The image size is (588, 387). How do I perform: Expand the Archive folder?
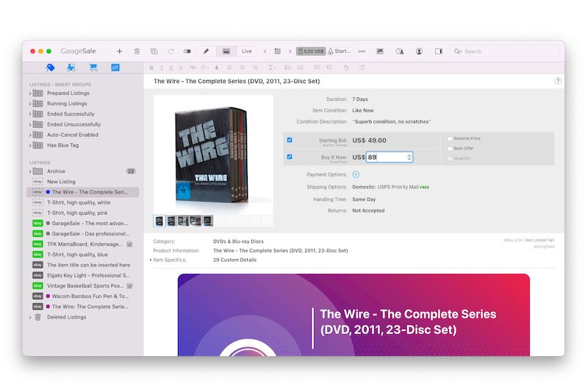point(30,171)
